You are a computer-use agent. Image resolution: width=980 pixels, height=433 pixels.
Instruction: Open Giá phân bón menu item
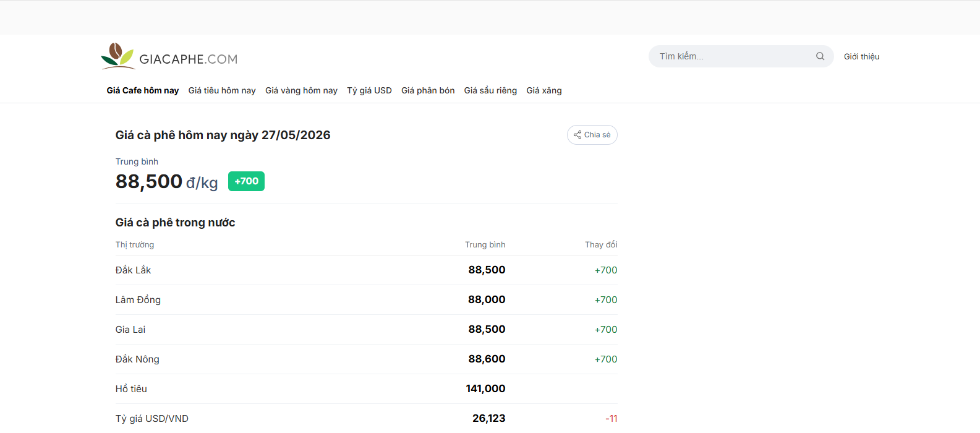click(x=428, y=90)
